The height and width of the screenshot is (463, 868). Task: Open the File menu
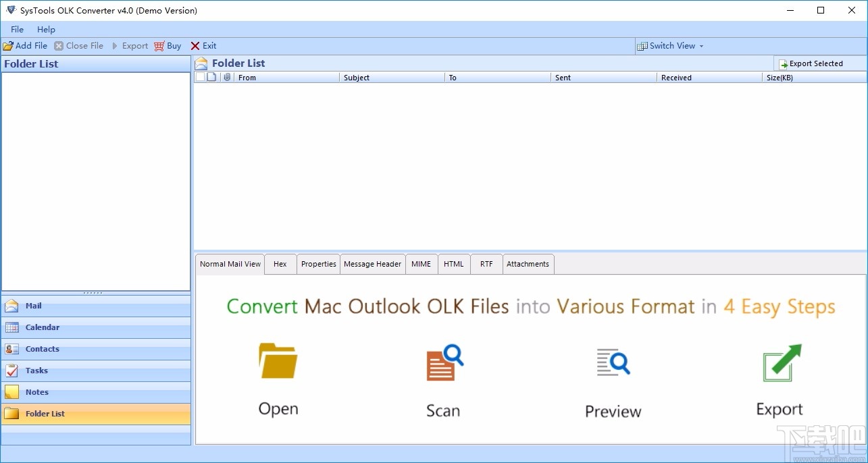click(x=16, y=29)
